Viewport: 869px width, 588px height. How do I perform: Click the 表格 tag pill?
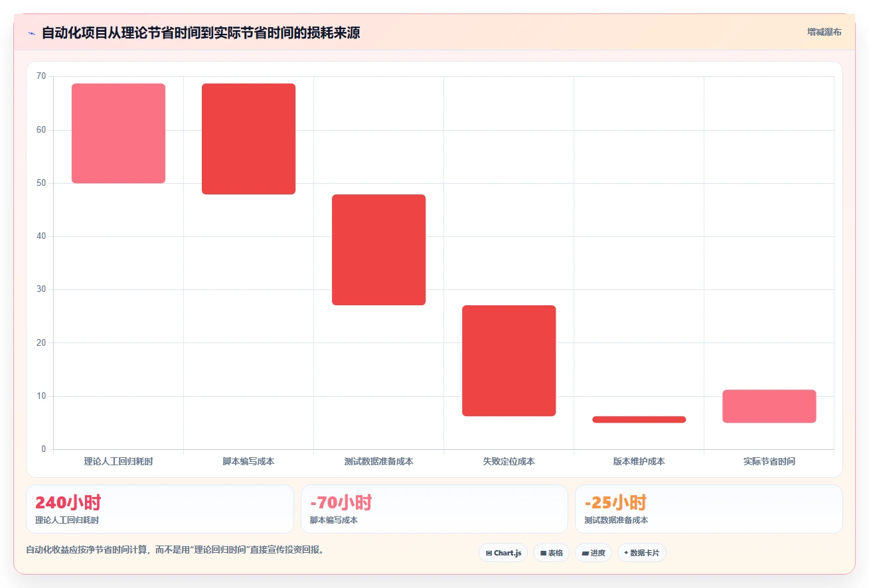[x=551, y=553]
